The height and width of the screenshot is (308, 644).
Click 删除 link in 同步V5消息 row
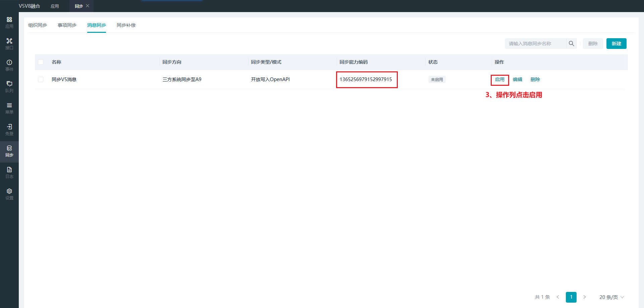(x=535, y=79)
